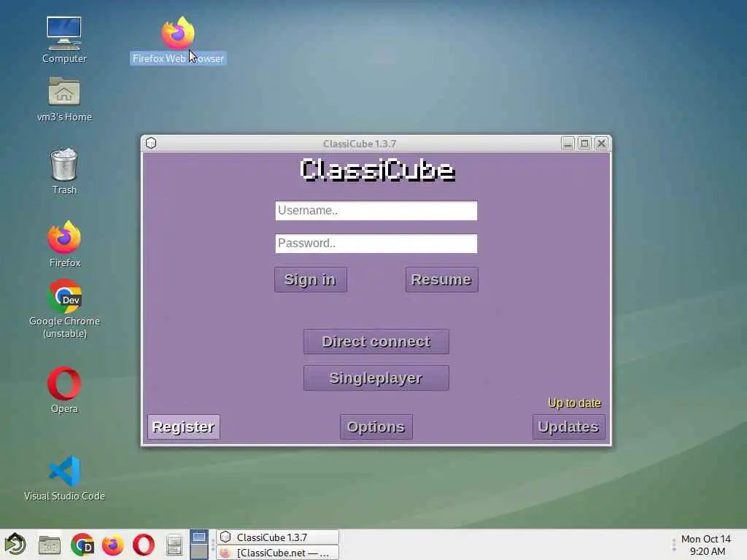Click the ClassiCube 1.3.7 window title bar

click(359, 144)
